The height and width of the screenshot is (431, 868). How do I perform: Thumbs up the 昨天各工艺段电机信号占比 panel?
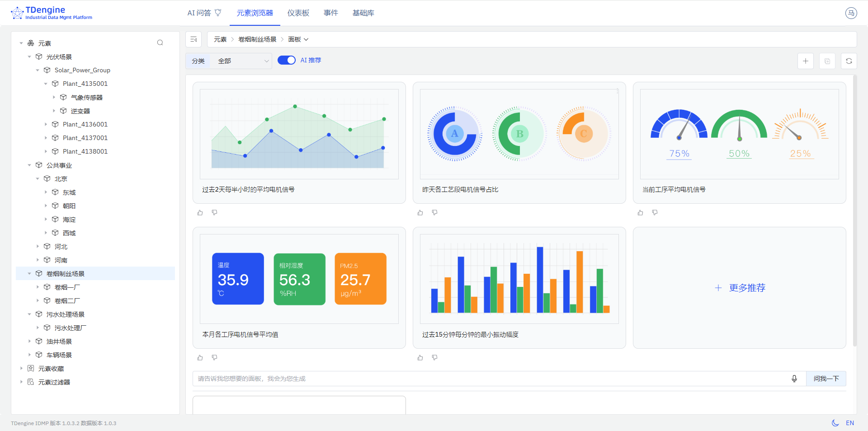tap(420, 212)
